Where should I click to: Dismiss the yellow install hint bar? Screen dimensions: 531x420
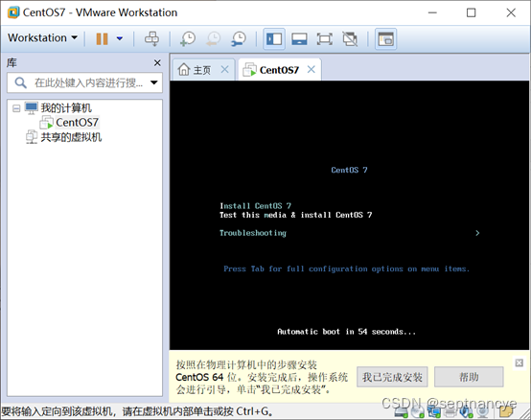pyautogui.click(x=519, y=362)
